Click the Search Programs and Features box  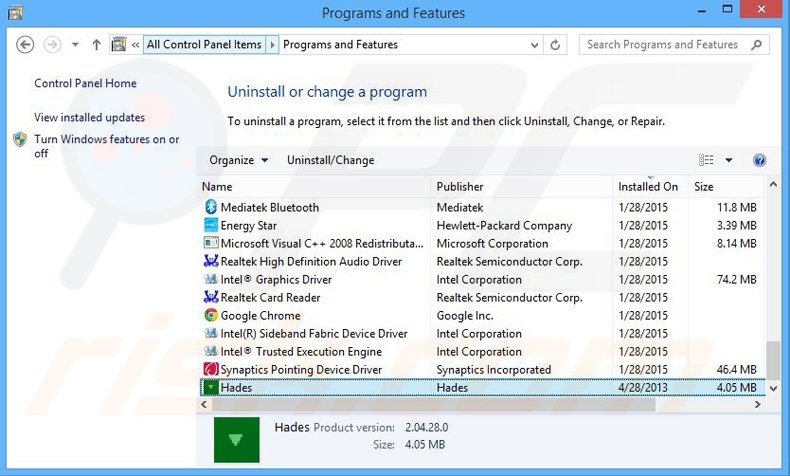pyautogui.click(x=674, y=45)
